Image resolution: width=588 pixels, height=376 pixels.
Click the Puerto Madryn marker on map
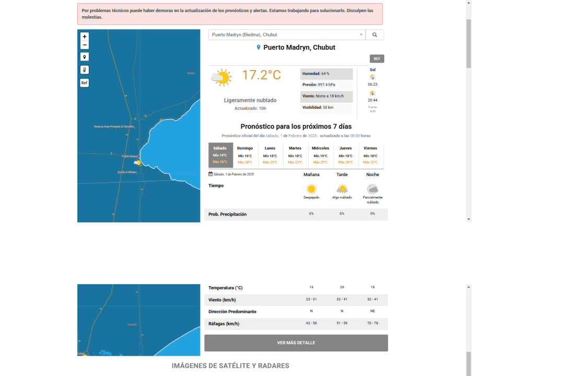point(138,163)
